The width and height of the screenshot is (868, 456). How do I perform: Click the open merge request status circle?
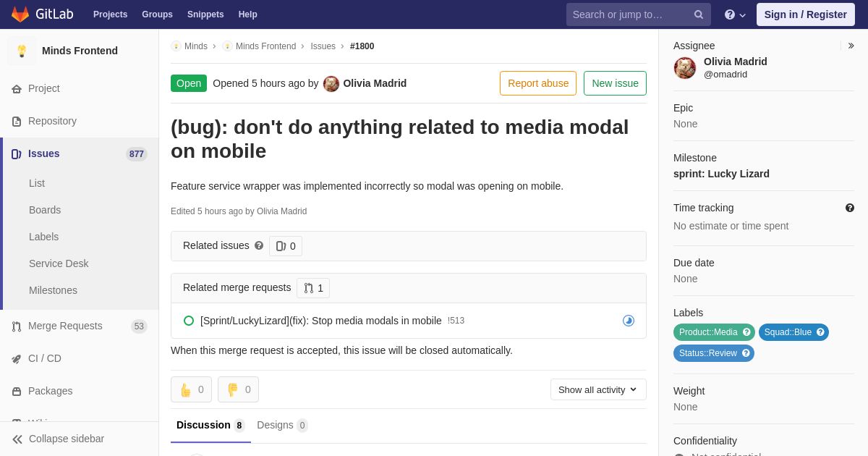(189, 321)
